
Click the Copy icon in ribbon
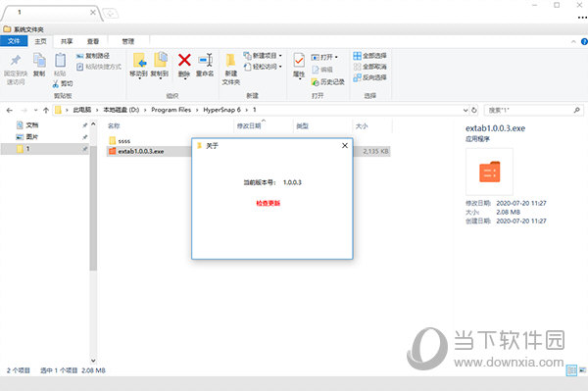click(39, 65)
